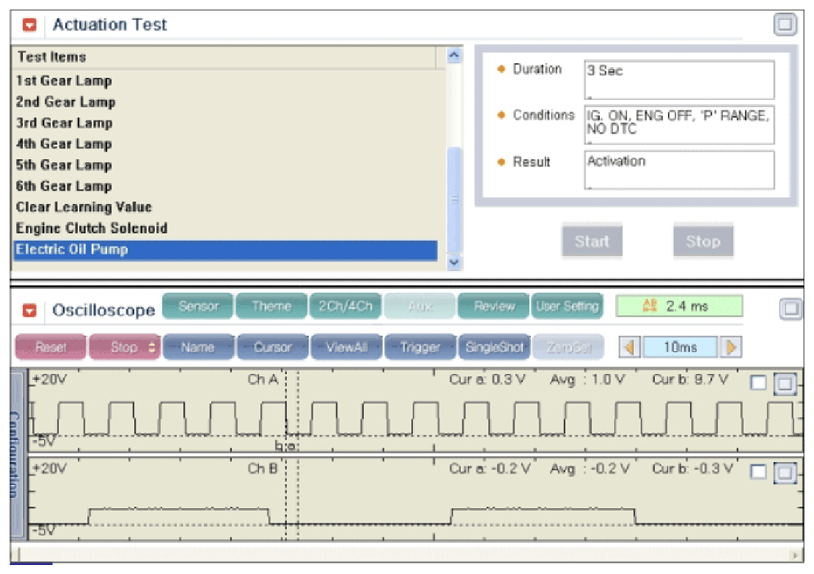The image size is (814, 574).
Task: Increase time base with right arrow
Action: click(x=731, y=347)
